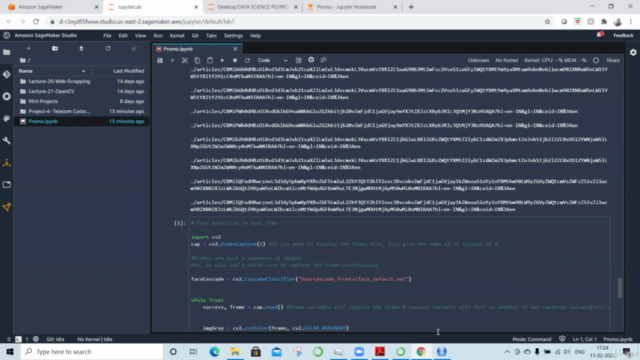Click the Git clone icon in file browser
Screen dimensions: 640x360
(134, 49)
